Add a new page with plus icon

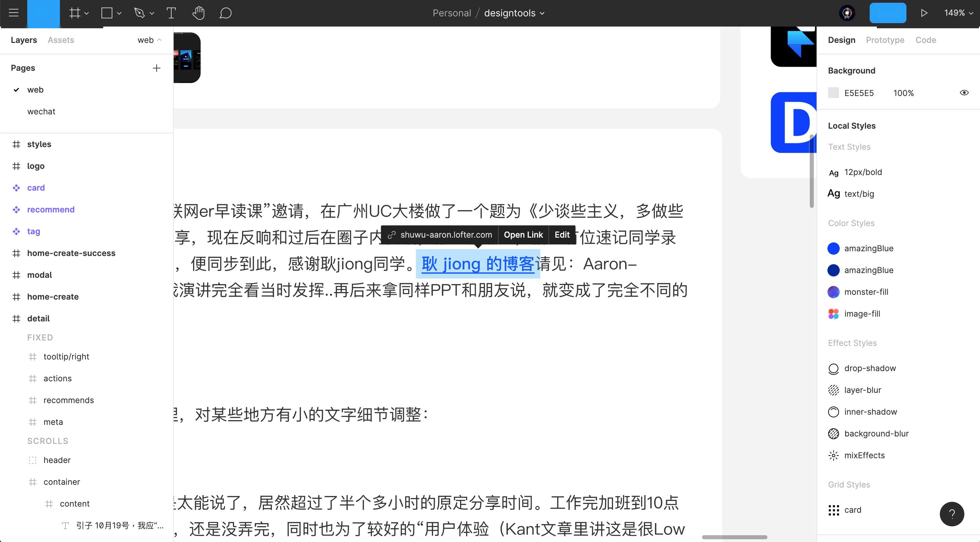tap(156, 68)
